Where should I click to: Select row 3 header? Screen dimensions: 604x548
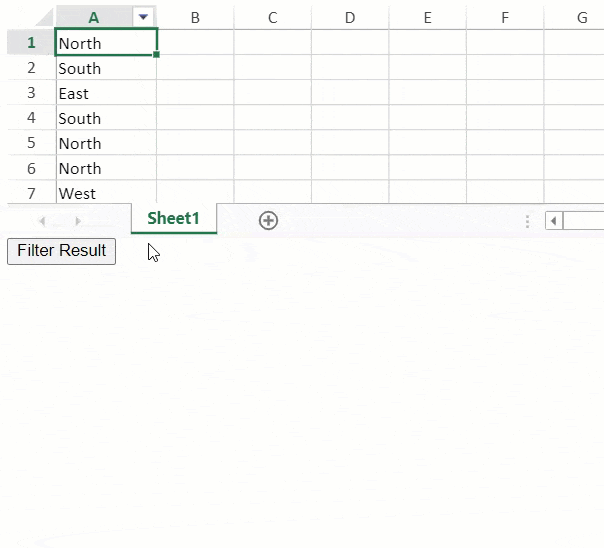(32, 93)
